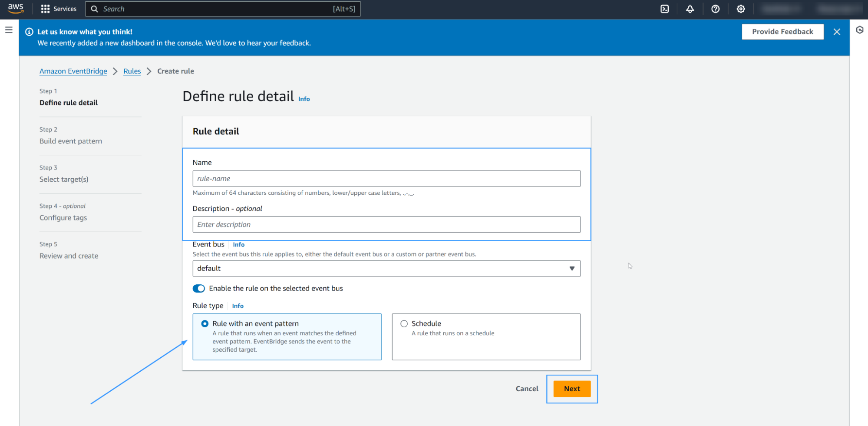Open the Amazon EventBridge breadcrumb link
Screen dimensions: 868x426
73,71
